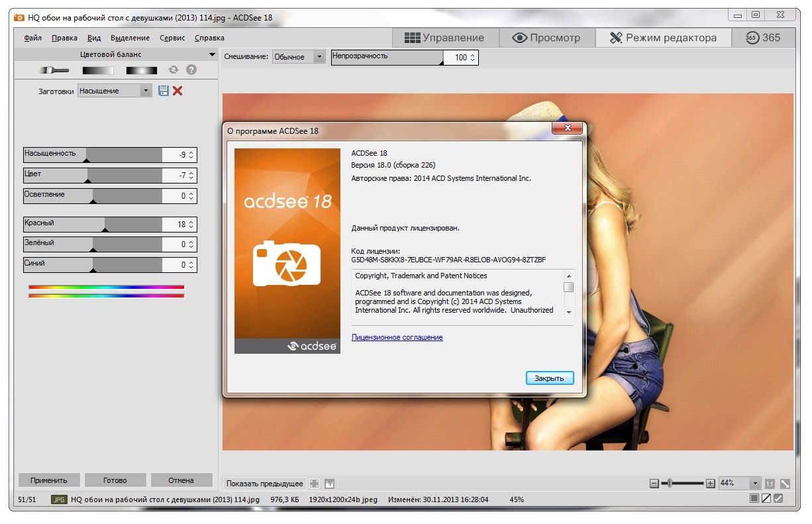Click the Готово button

coord(115,480)
